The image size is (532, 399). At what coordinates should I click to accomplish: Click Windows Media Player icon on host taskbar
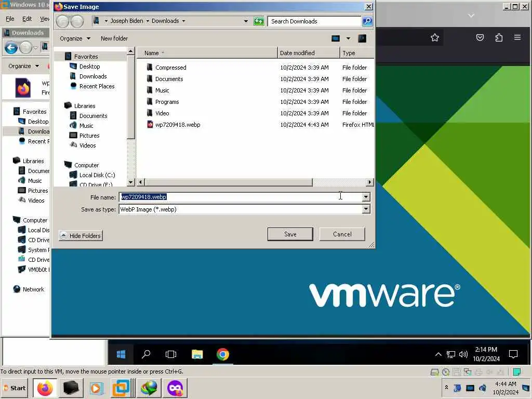coord(96,388)
